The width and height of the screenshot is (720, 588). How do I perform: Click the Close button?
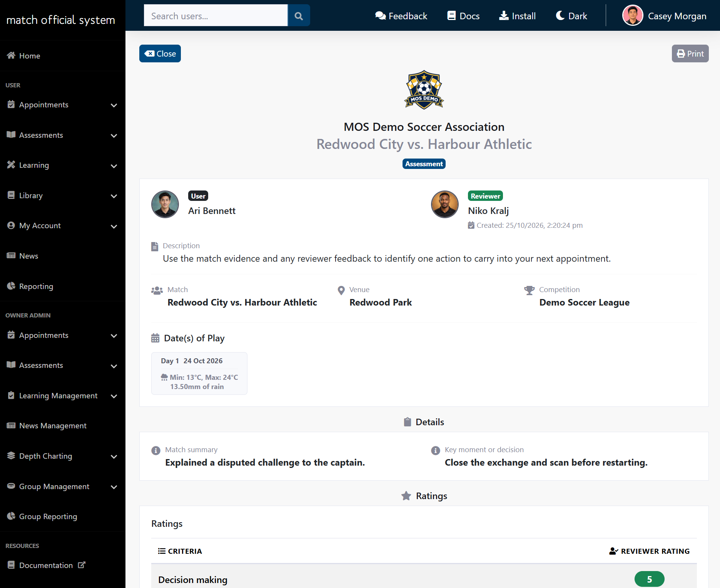160,53
